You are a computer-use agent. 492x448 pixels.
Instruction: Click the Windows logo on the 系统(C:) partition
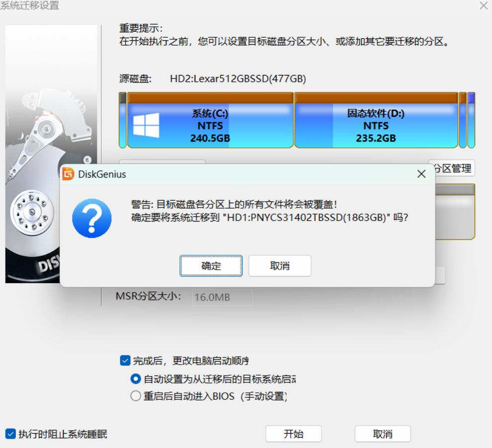click(146, 125)
